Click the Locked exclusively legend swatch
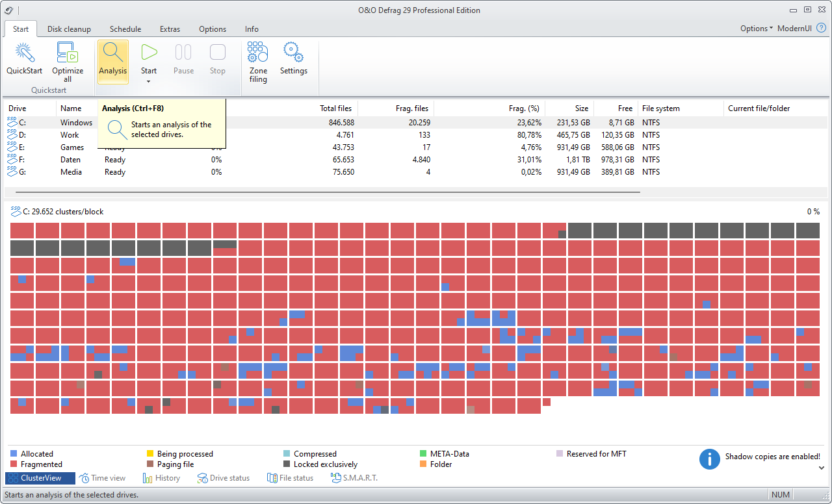Image resolution: width=832 pixels, height=504 pixels. pos(287,464)
